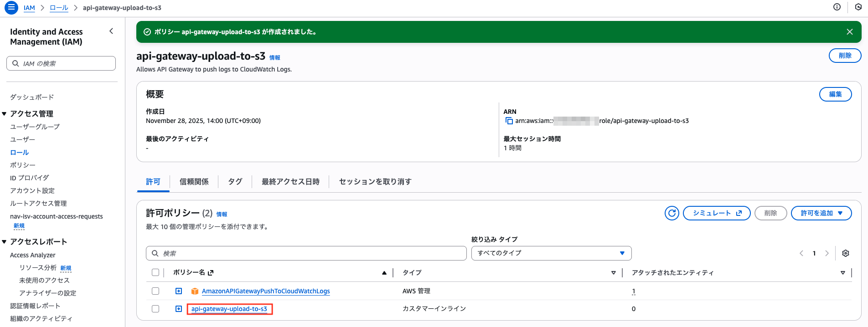This screenshot has width=868, height=327.
Task: Click the AWS managed policy cube icon
Action: pyautogui.click(x=195, y=291)
